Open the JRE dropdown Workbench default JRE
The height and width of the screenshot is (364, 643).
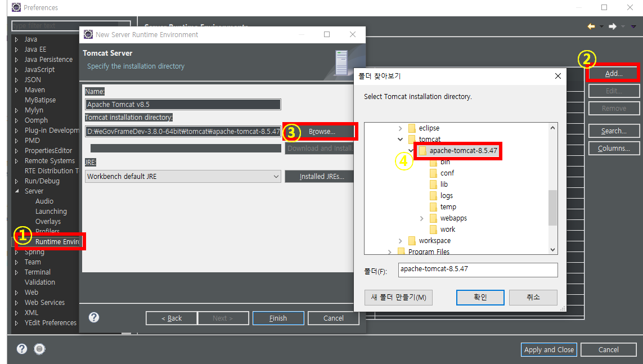[x=182, y=176]
